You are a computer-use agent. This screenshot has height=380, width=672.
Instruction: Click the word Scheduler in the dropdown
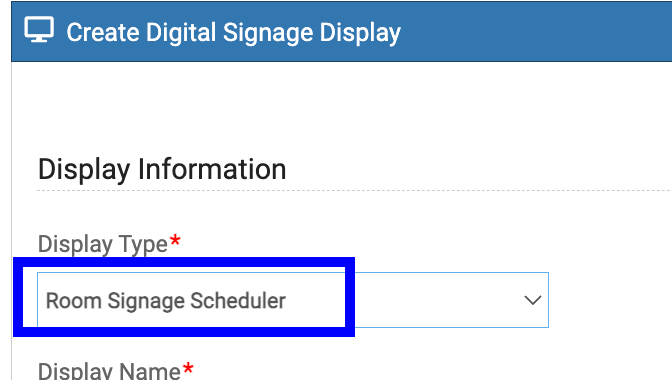click(238, 301)
